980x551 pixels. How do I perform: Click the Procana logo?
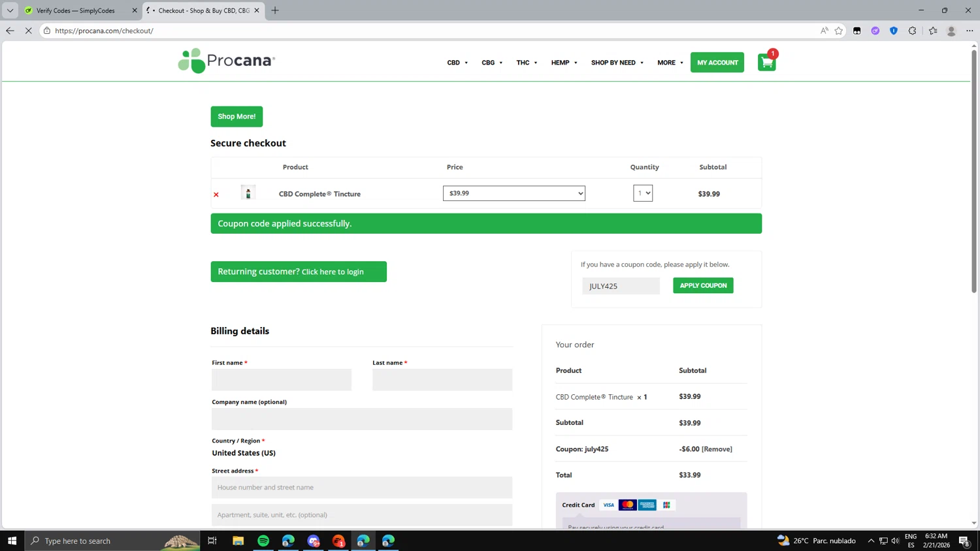(227, 61)
